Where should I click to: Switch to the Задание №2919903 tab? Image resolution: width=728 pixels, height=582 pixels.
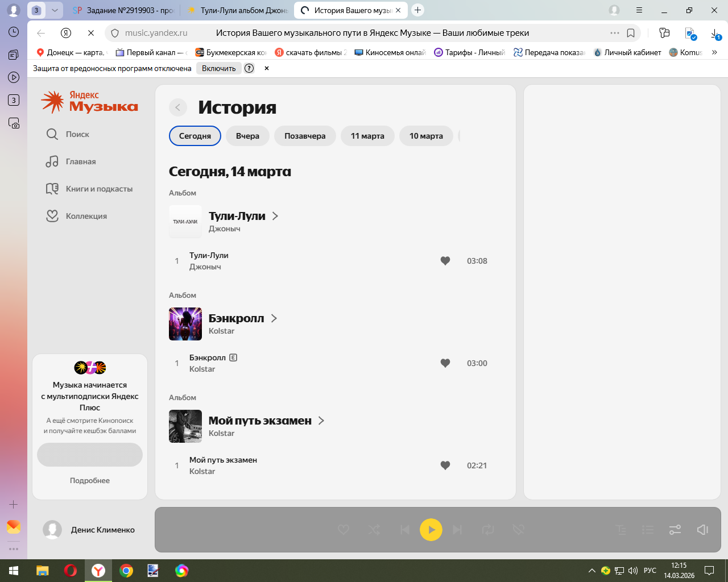[x=123, y=10]
